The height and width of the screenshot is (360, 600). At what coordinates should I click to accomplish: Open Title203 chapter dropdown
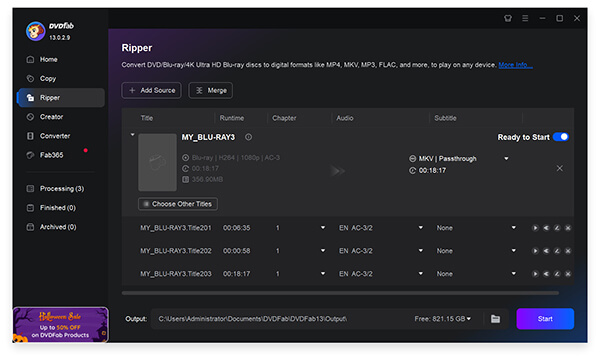click(x=323, y=274)
